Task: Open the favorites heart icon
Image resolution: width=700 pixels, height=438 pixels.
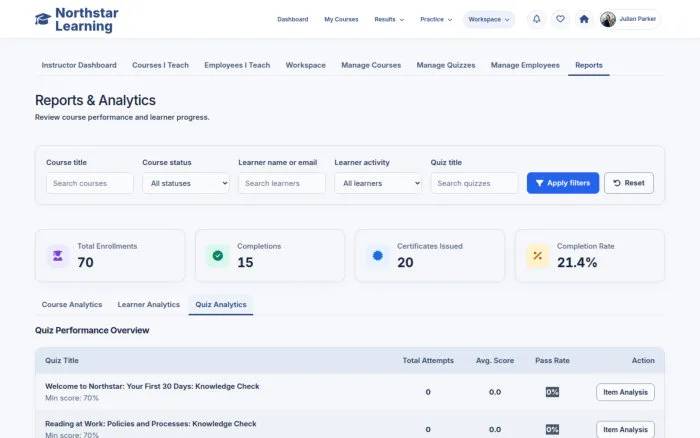Action: point(560,19)
